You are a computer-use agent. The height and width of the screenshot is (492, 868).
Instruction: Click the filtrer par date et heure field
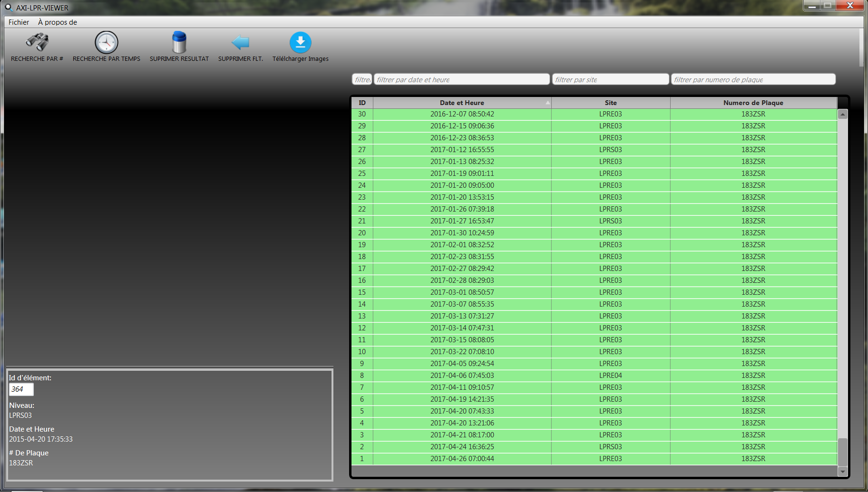(462, 79)
